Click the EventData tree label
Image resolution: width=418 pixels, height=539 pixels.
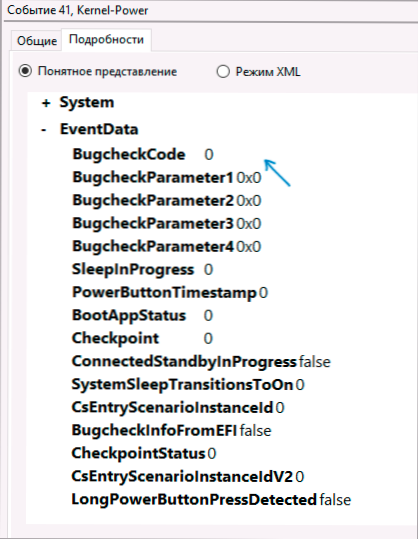pos(99,129)
